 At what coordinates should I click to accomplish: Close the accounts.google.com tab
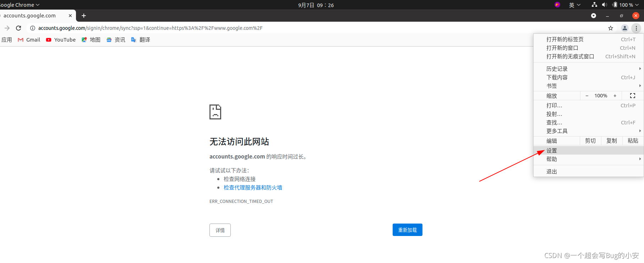[70, 16]
